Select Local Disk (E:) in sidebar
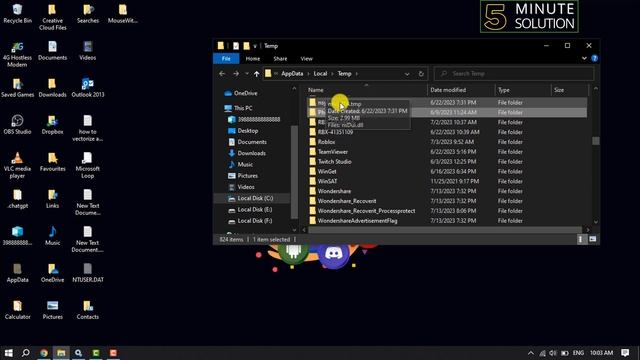The image size is (640, 360). [x=255, y=209]
